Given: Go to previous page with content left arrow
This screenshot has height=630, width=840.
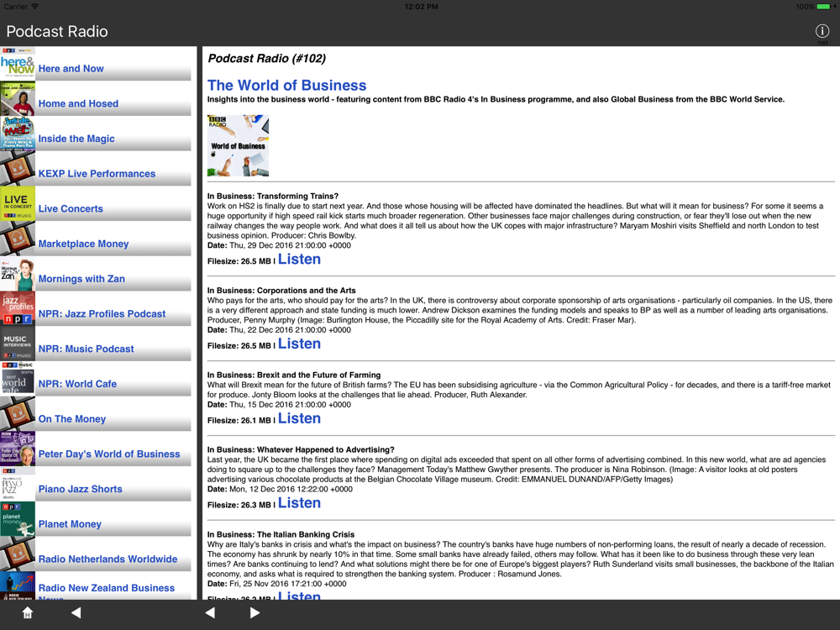Looking at the screenshot, I should click(x=210, y=613).
